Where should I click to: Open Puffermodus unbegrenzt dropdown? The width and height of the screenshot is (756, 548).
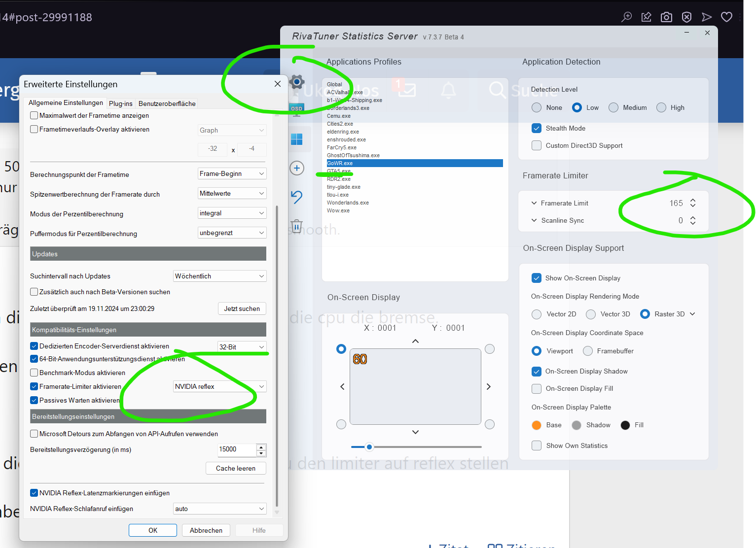232,233
